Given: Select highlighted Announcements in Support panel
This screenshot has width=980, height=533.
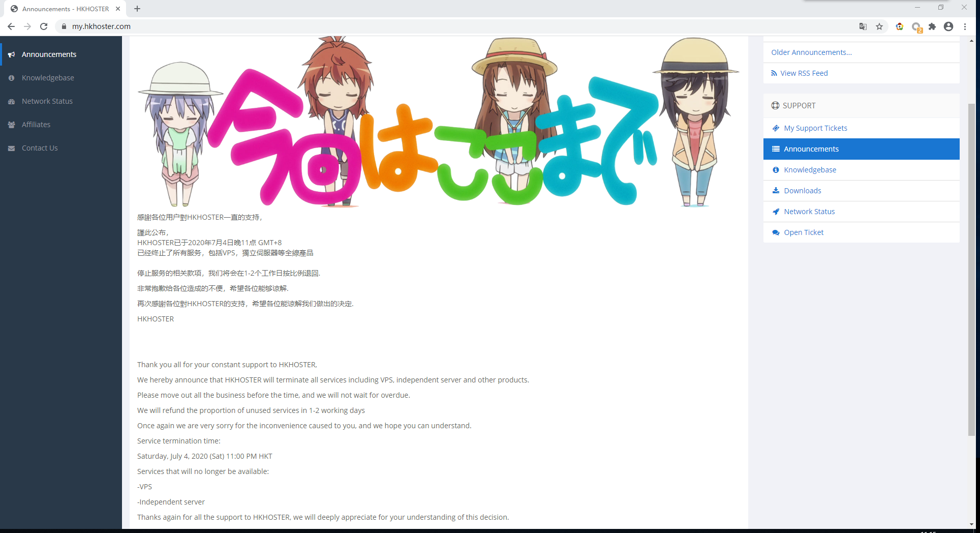Looking at the screenshot, I should point(862,149).
